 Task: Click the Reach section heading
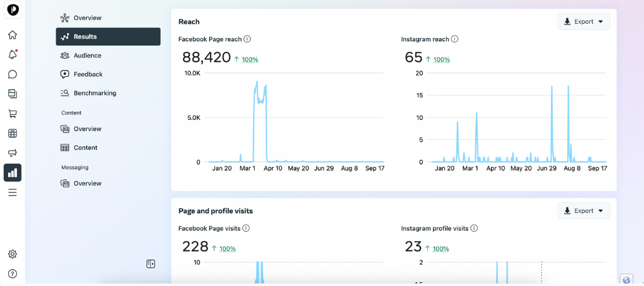pyautogui.click(x=189, y=22)
